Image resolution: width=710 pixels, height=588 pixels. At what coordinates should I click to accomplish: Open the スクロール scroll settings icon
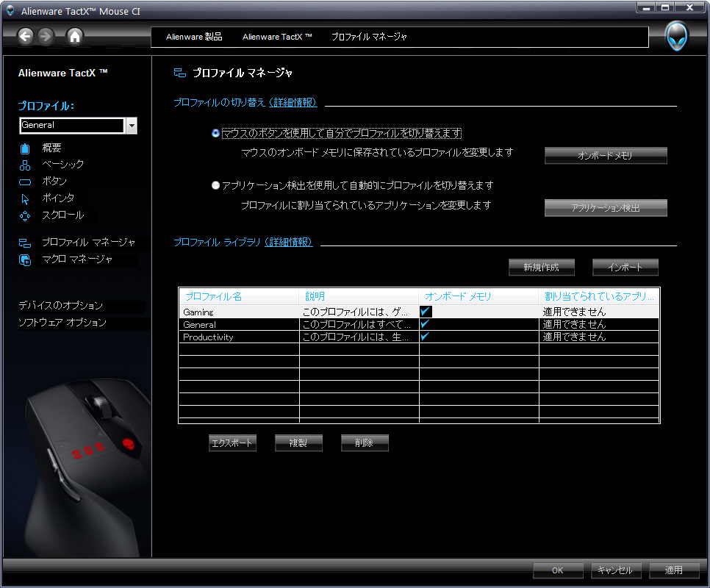pos(25,216)
